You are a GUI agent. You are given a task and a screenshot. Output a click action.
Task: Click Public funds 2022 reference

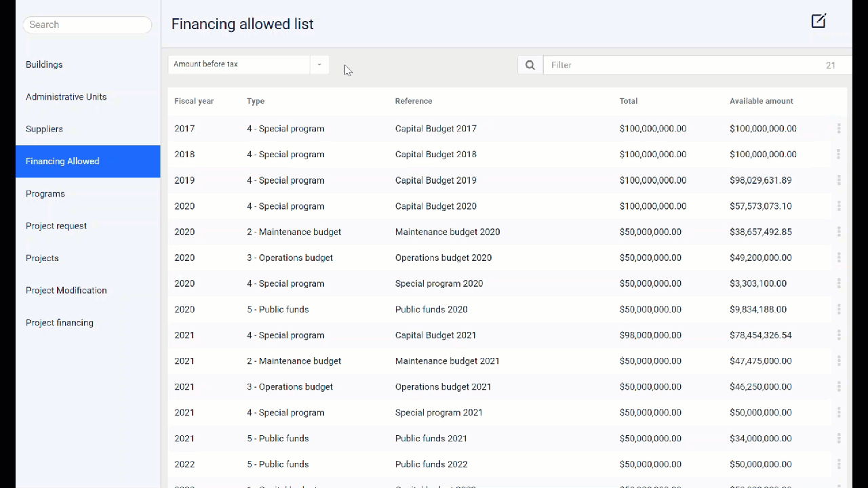pyautogui.click(x=431, y=464)
